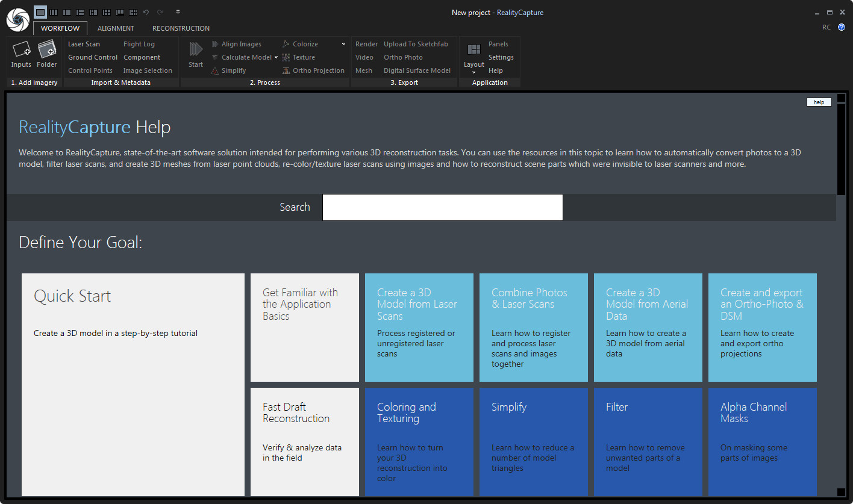Click Digital Surface Model export button

(x=417, y=70)
